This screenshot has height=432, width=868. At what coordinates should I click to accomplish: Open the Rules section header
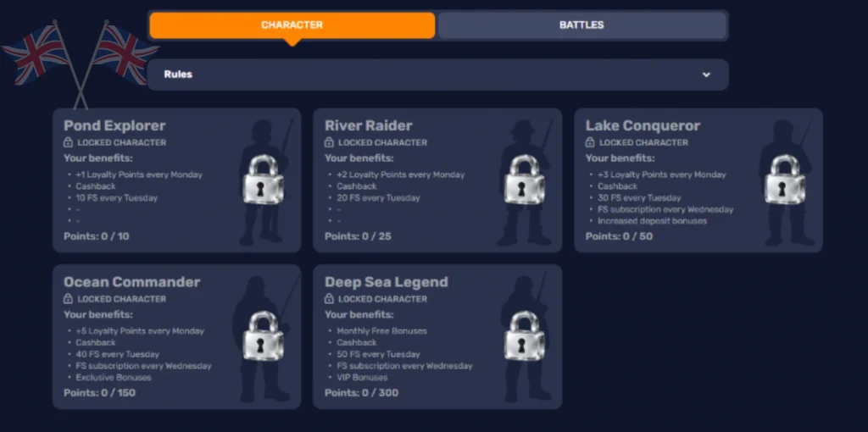[x=438, y=75]
